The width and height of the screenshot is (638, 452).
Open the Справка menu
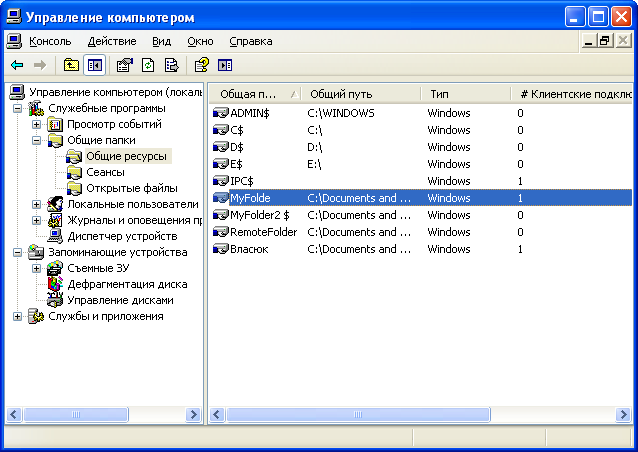click(251, 41)
